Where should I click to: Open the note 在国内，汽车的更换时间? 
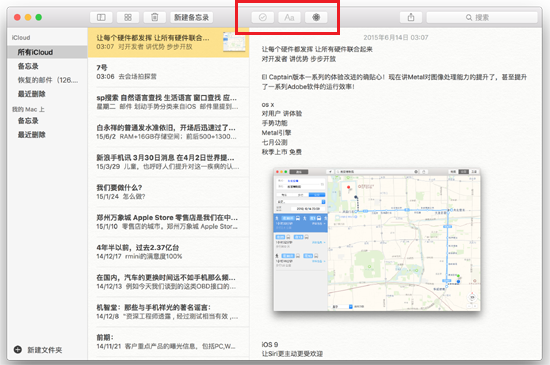coord(168,282)
